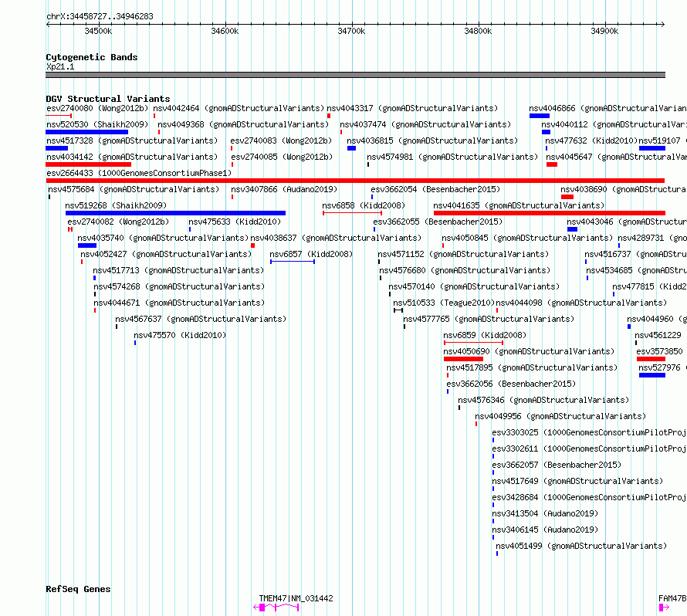Click the nsv4040112 blue variant bar
This screenshot has height=616, width=687.
coord(546,132)
